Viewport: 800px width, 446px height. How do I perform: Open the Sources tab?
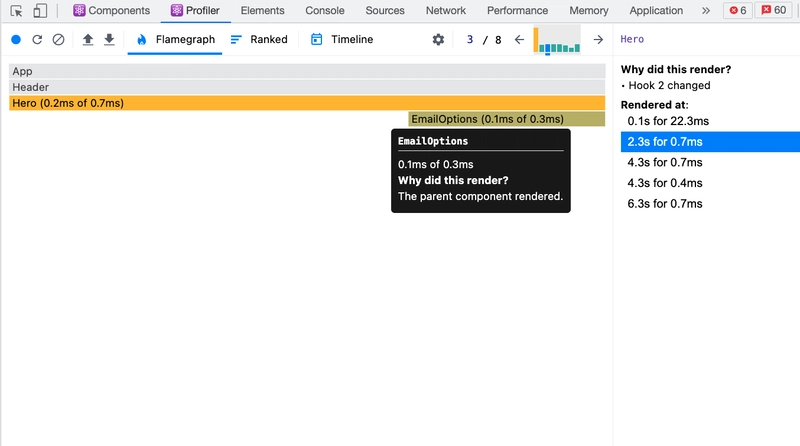click(385, 11)
